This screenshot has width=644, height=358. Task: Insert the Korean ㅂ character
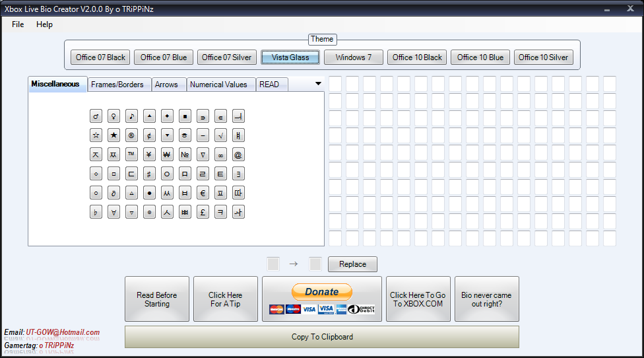click(185, 193)
